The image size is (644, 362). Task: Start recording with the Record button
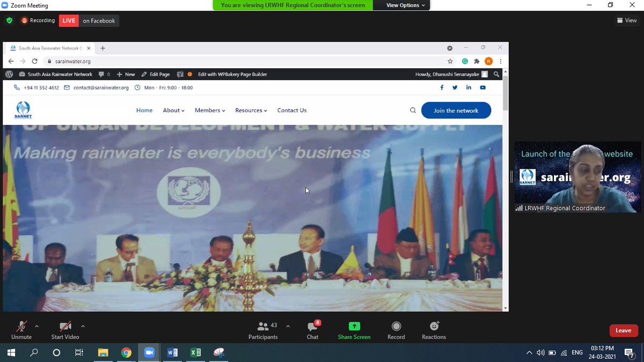(396, 330)
